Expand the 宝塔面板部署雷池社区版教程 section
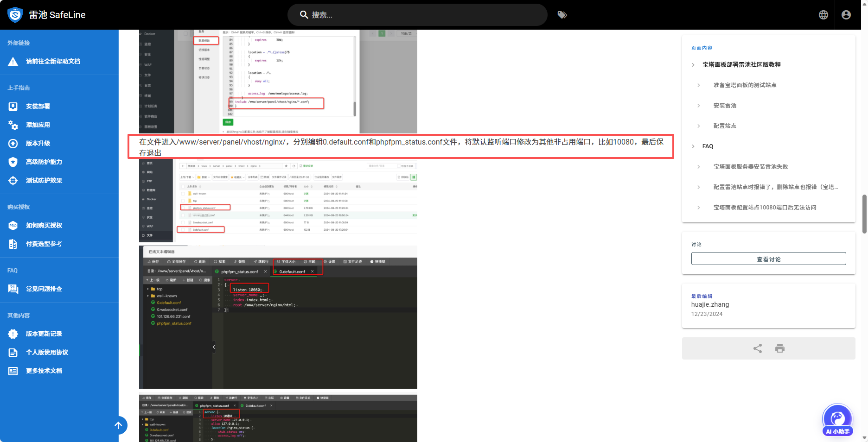Viewport: 868px width, 442px height. click(693, 65)
